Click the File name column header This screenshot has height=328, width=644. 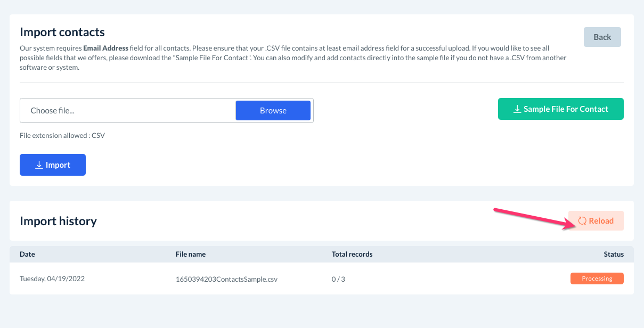[x=190, y=254]
